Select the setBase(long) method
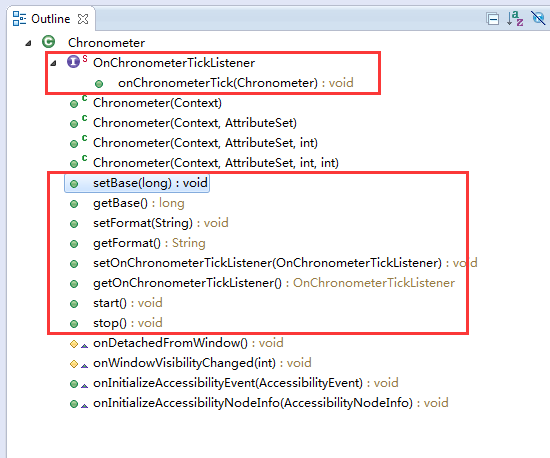The height and width of the screenshot is (458, 550). click(x=150, y=183)
